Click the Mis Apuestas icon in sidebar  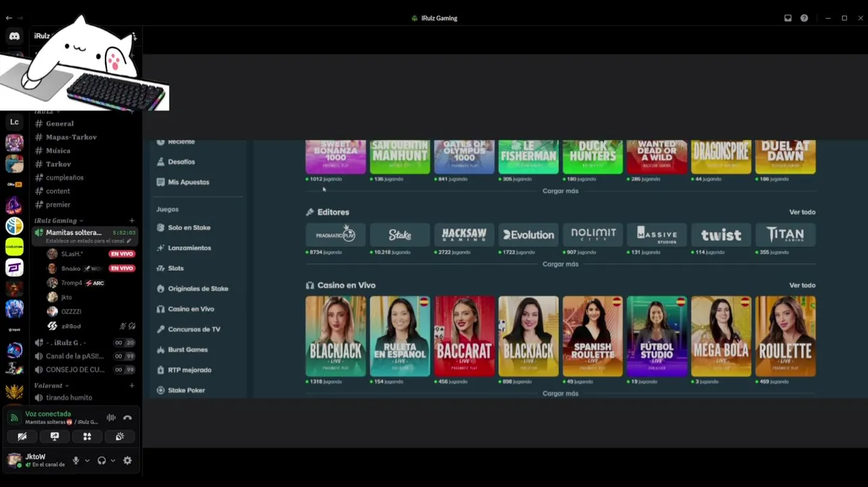[161, 182]
